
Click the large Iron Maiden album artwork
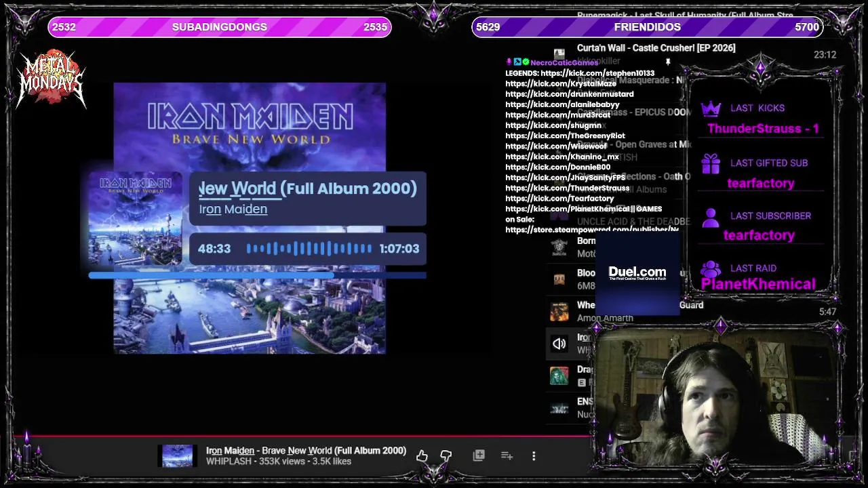250,218
